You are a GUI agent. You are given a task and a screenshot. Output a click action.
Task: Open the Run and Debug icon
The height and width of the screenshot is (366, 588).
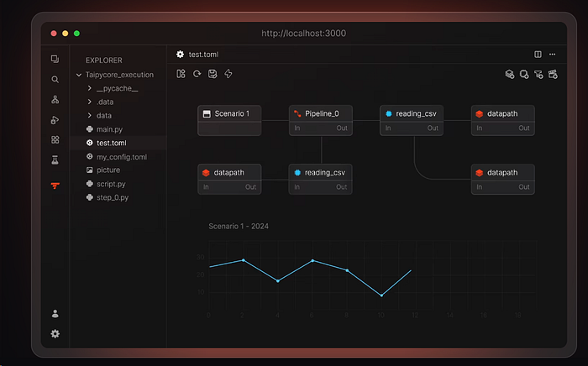55,120
